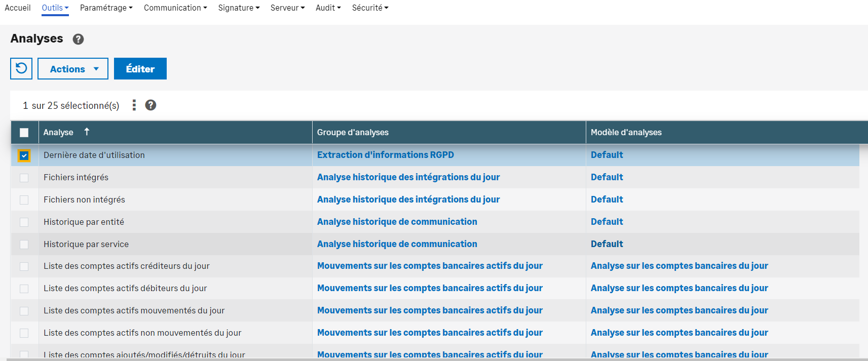Go to the Accueil menu item
The width and height of the screenshot is (868, 361).
click(18, 8)
